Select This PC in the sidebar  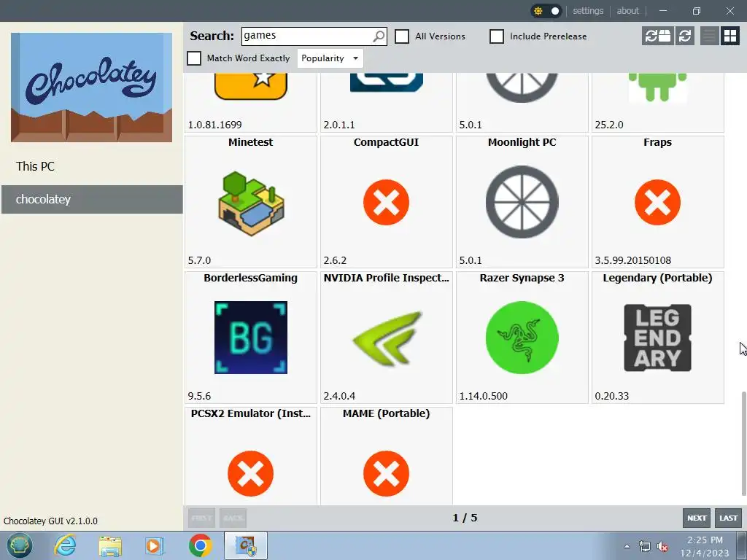pos(92,167)
